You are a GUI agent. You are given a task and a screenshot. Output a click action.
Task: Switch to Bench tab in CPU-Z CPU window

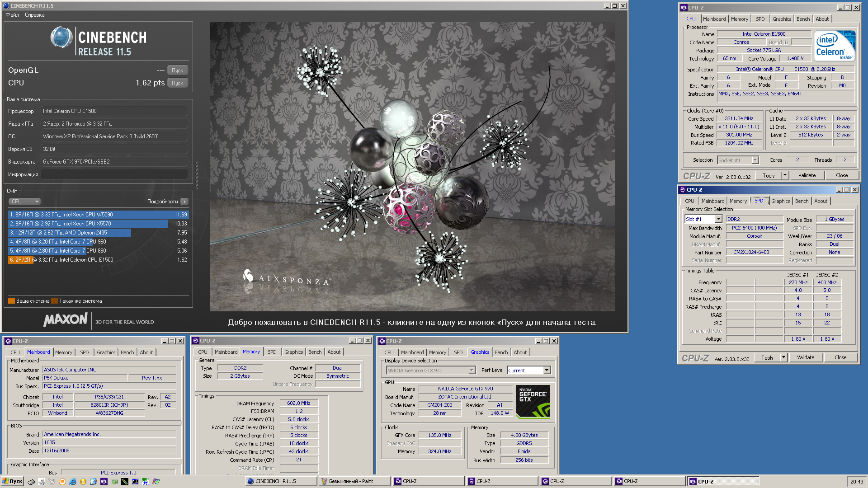pos(803,19)
